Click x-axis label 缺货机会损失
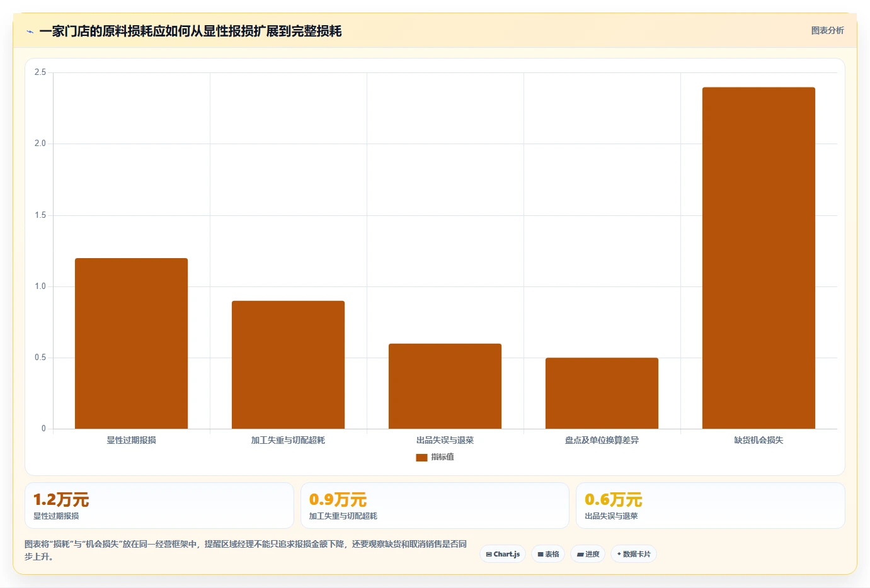870x588 pixels. (758, 440)
